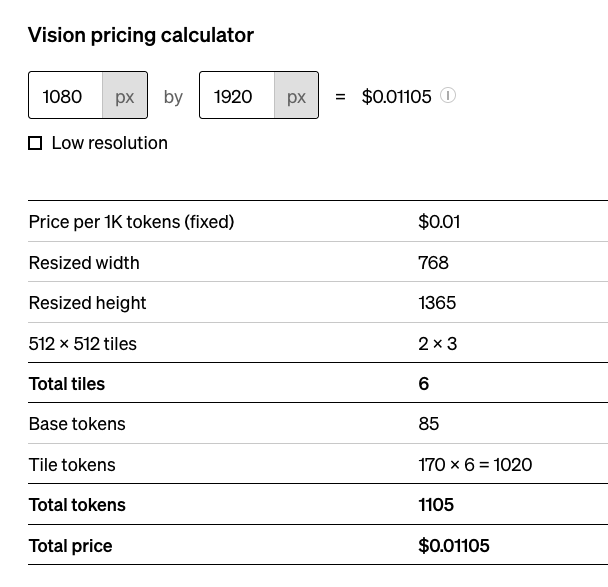
Task: Click the Tile tokens formula 170 × 6 = 1020
Action: point(475,464)
